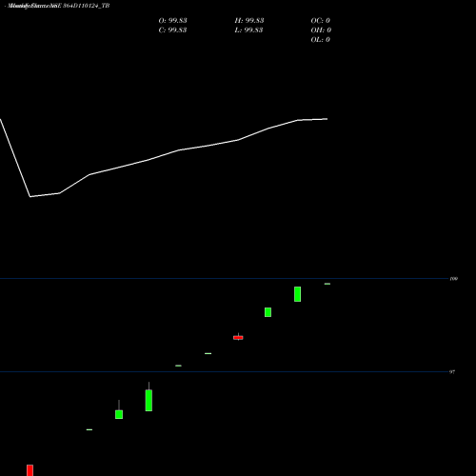Viewport: 476px width, 476px height.
Task: Select the red candle at the bottom-left edge
Action: point(30,470)
